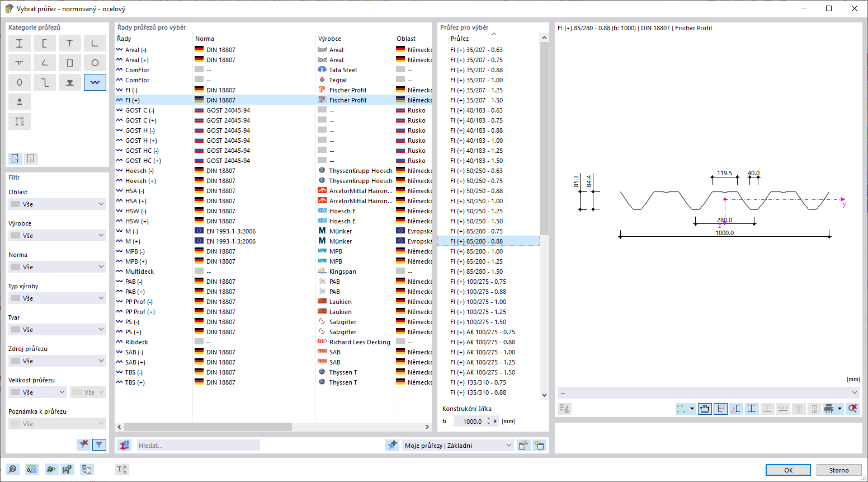
Task: Toggle section orientation about y-axis
Action: (15, 158)
